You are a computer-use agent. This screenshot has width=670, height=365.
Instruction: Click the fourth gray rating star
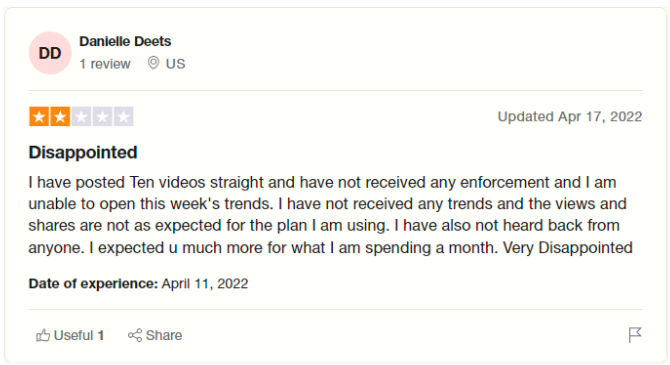pyautogui.click(x=102, y=117)
